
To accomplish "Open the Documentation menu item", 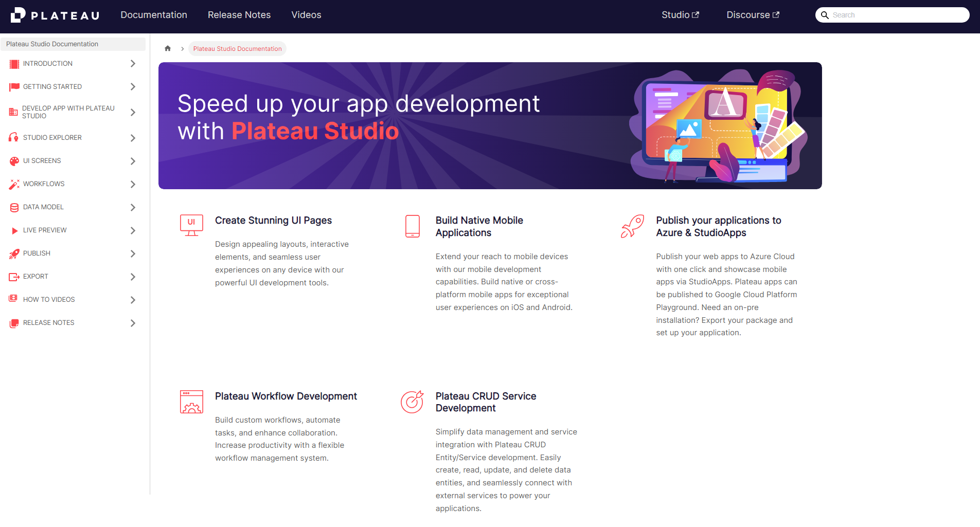I will coord(154,15).
